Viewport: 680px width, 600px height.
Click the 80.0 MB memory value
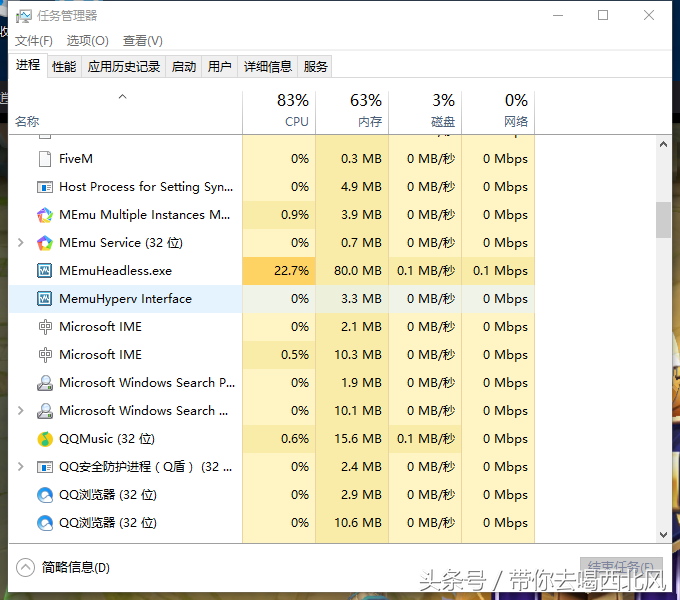[358, 271]
